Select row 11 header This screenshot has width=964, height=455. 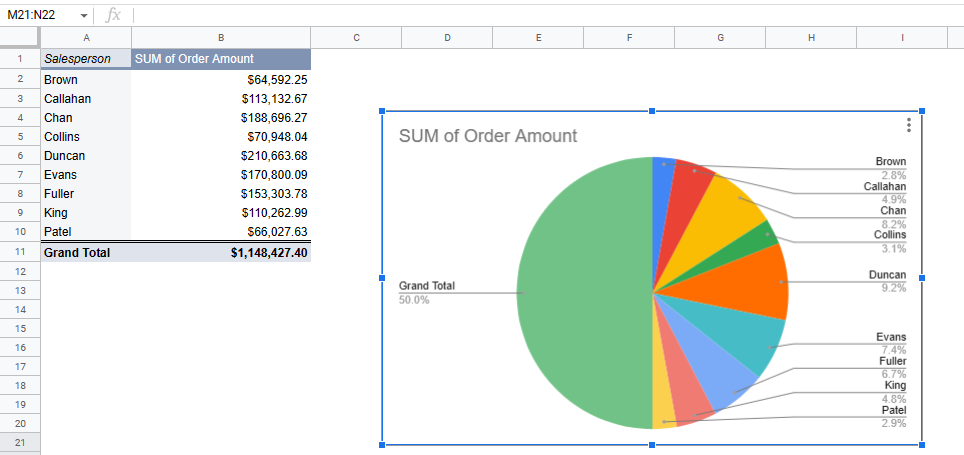(20, 253)
